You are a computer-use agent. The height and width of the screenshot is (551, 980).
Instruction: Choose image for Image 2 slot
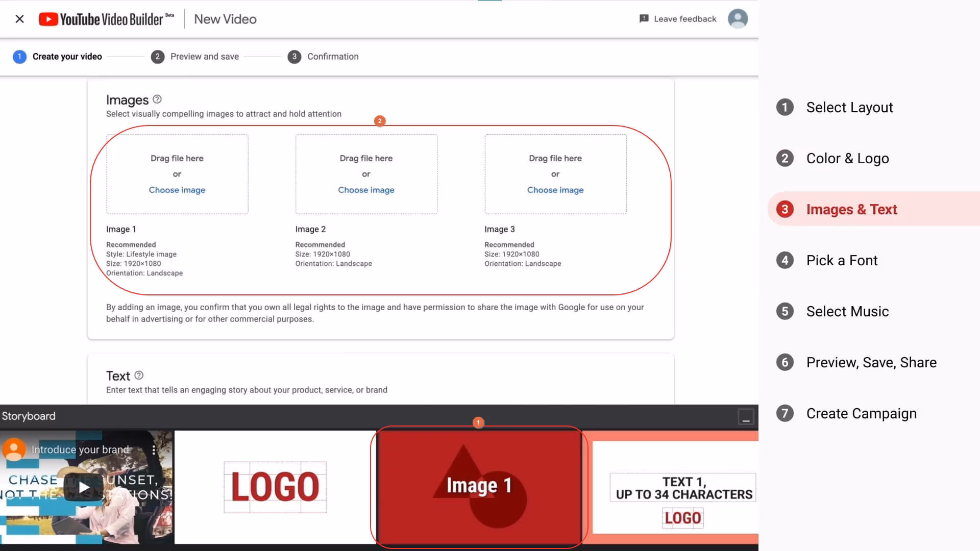coord(366,190)
